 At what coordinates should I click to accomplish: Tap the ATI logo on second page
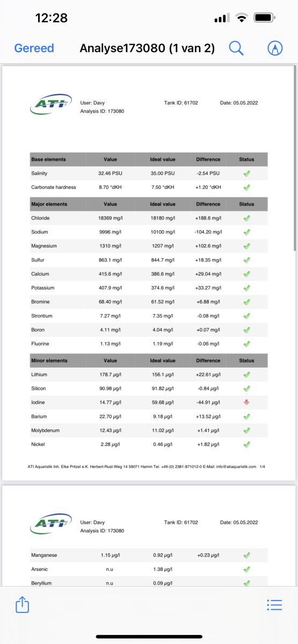click(51, 524)
